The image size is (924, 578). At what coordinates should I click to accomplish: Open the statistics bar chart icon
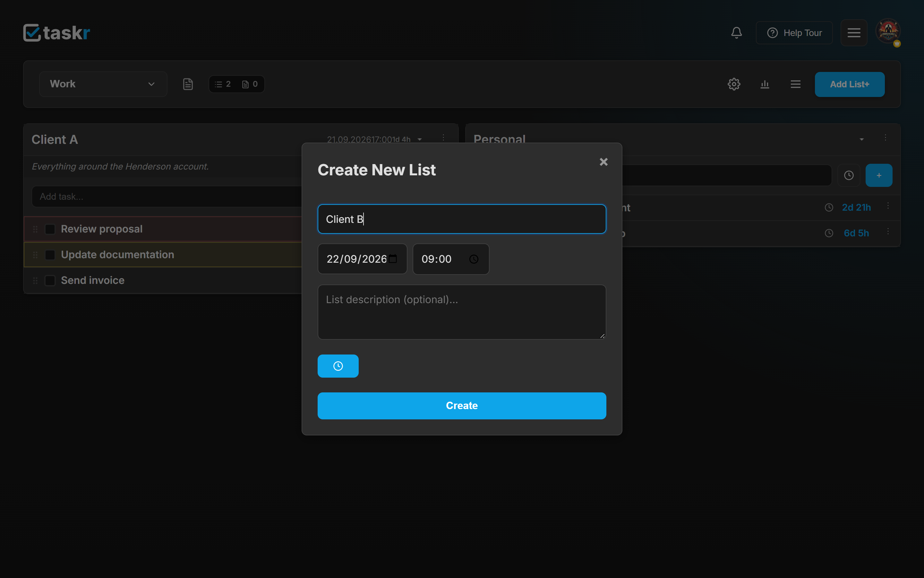point(765,84)
